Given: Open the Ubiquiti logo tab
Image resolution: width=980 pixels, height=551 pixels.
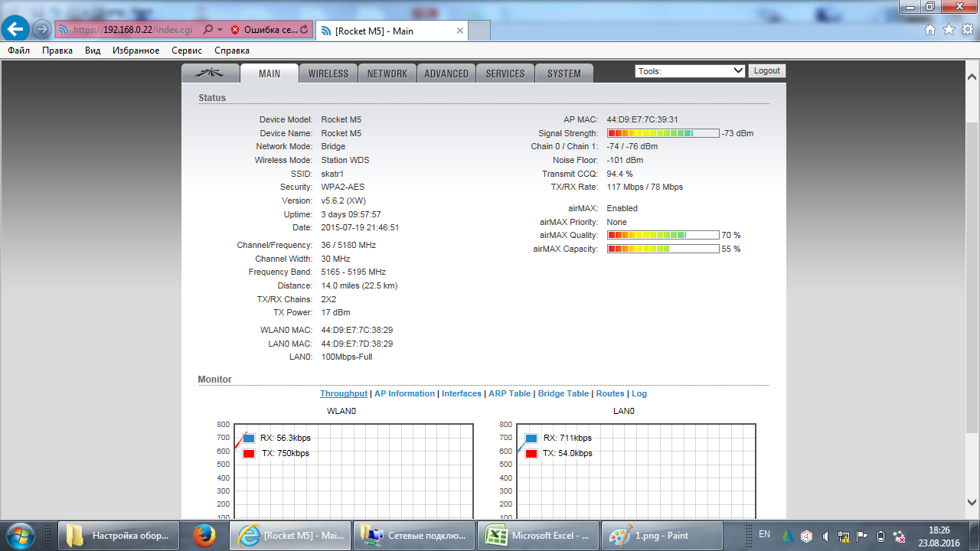Looking at the screenshot, I should tap(210, 73).
